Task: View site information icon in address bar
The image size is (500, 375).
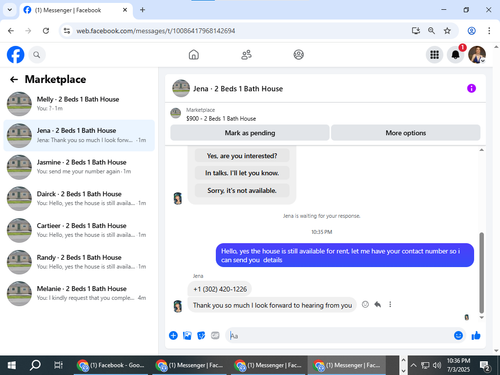Action: click(x=67, y=31)
